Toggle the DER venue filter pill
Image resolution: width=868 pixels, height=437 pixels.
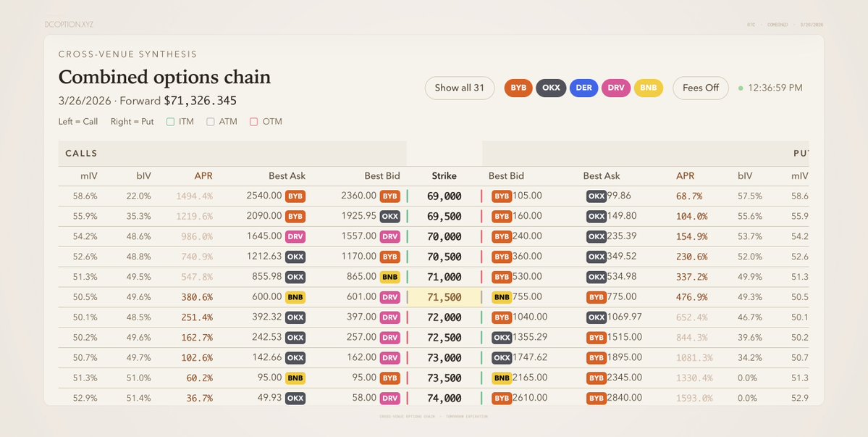[x=583, y=88]
